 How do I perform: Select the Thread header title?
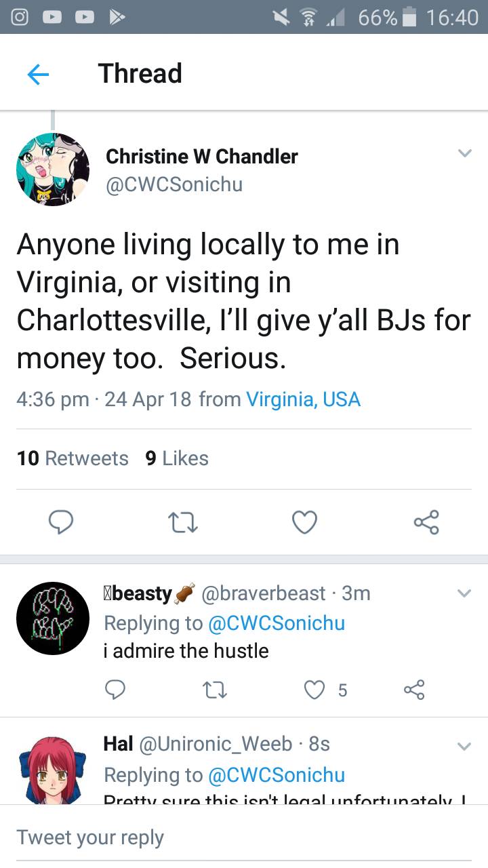click(140, 73)
